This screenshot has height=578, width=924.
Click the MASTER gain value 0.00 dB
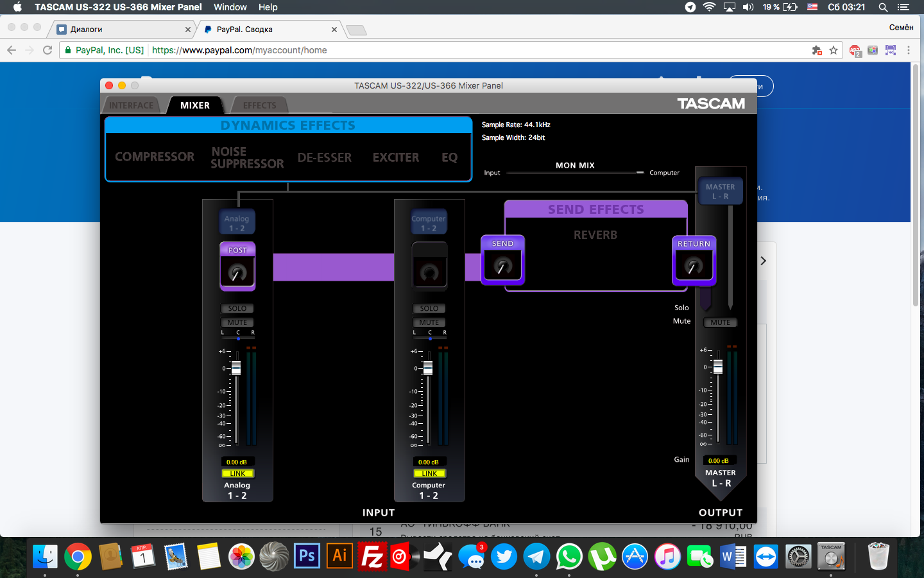pos(719,460)
